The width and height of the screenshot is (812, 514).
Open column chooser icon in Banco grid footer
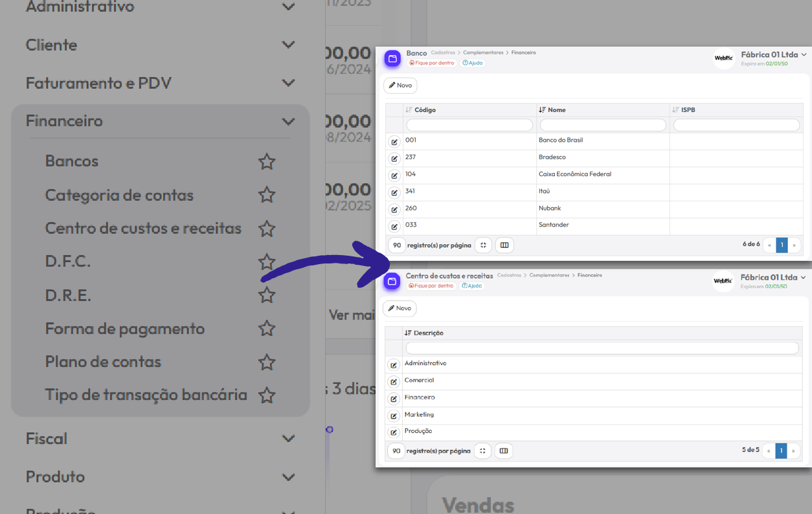(x=504, y=245)
